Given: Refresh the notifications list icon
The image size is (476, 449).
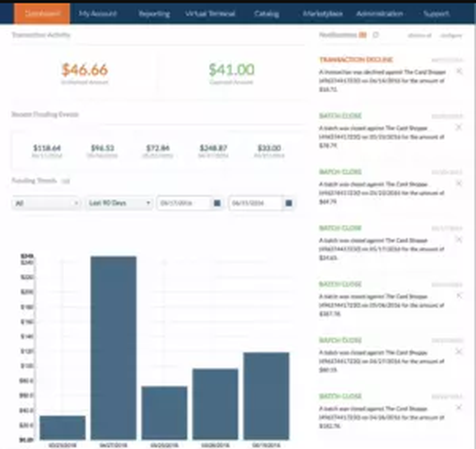Looking at the screenshot, I should coord(376,35).
